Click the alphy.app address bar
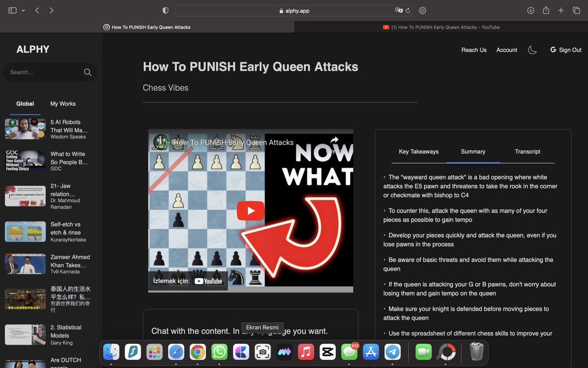Image resolution: width=588 pixels, height=368 pixels. tap(294, 10)
